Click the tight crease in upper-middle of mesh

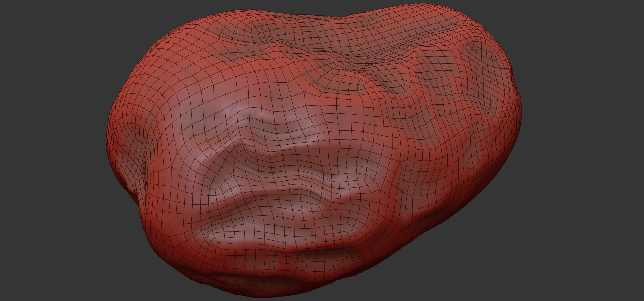pyautogui.click(x=362, y=67)
